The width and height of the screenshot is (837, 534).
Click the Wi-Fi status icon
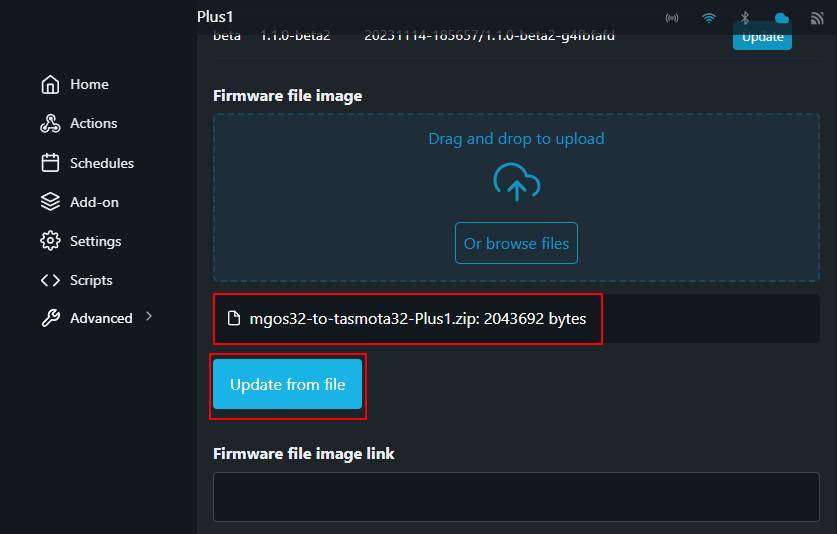(709, 18)
